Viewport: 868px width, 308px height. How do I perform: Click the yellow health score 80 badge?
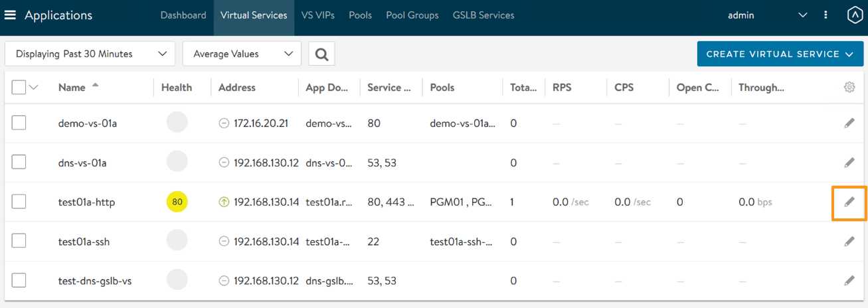177,202
